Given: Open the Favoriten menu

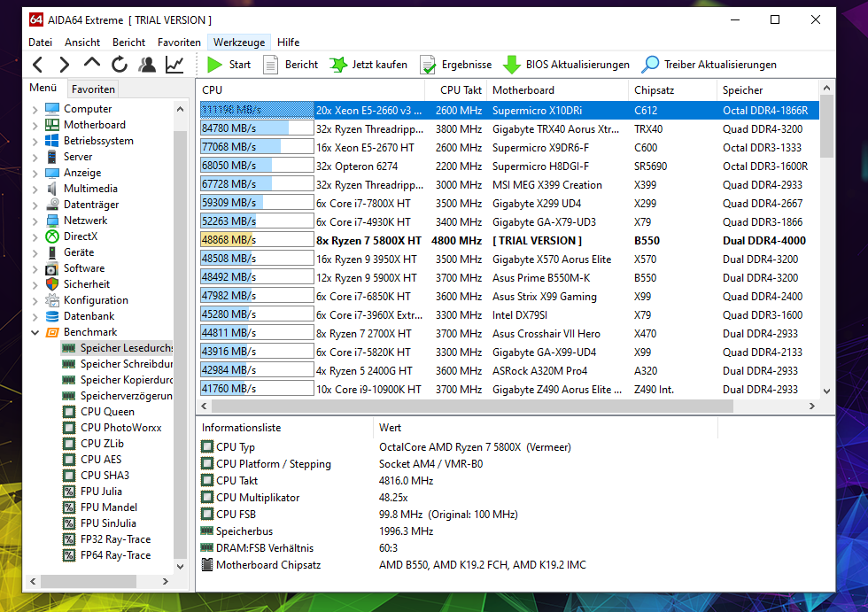Looking at the screenshot, I should pos(179,43).
